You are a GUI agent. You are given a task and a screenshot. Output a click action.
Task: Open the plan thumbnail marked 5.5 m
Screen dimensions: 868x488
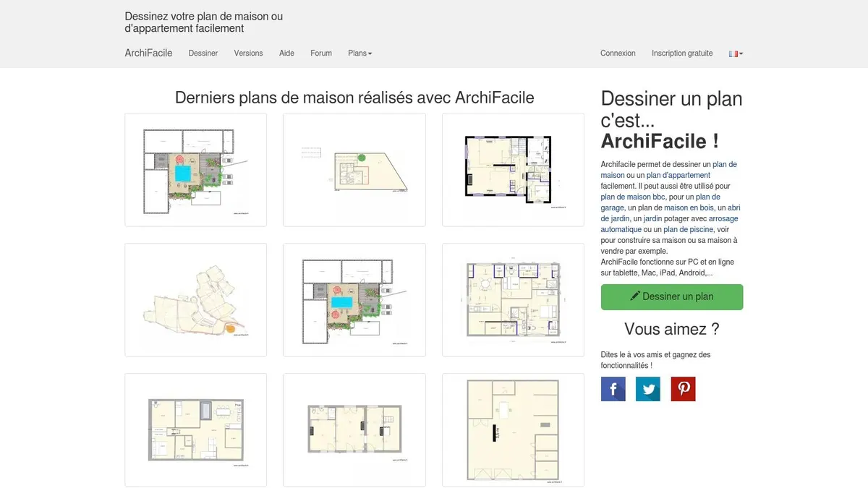[x=513, y=430]
